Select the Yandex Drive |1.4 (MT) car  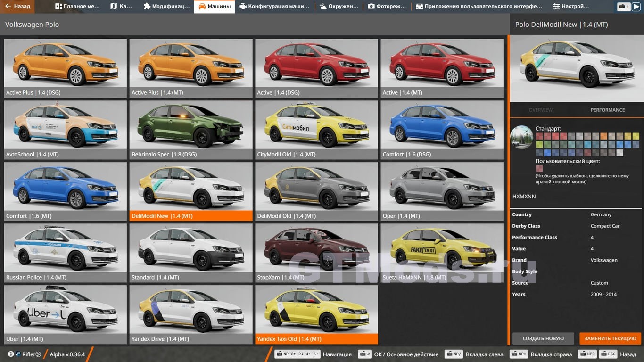[191, 314]
